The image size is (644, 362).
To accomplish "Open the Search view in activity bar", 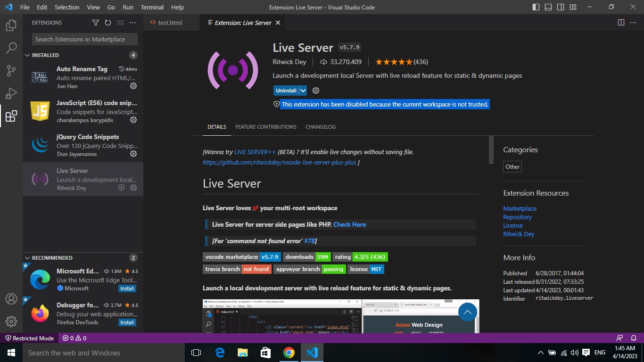I will tap(11, 48).
